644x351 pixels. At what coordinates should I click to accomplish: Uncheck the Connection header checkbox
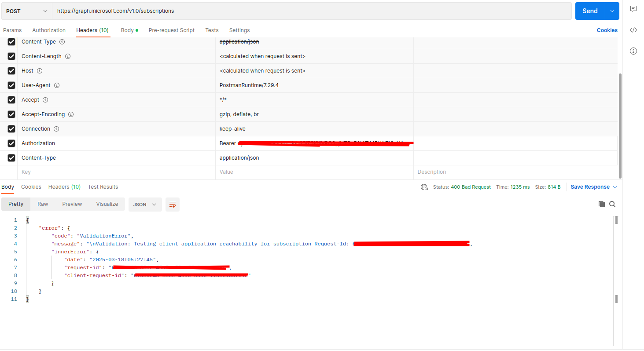(11, 128)
